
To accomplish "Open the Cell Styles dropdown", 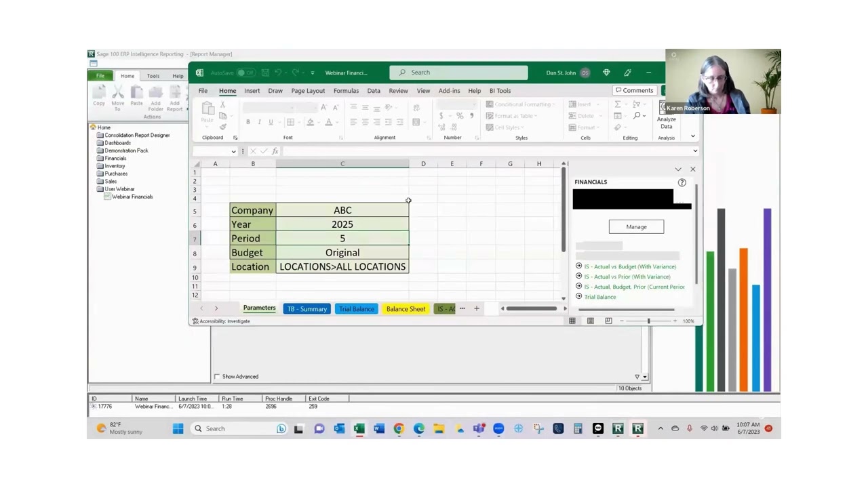I will (x=505, y=127).
